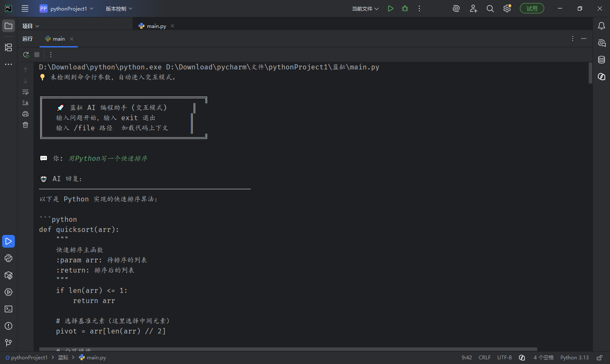
Task: Click pythonProject1 in breadcrumb bar
Action: pyautogui.click(x=26, y=358)
